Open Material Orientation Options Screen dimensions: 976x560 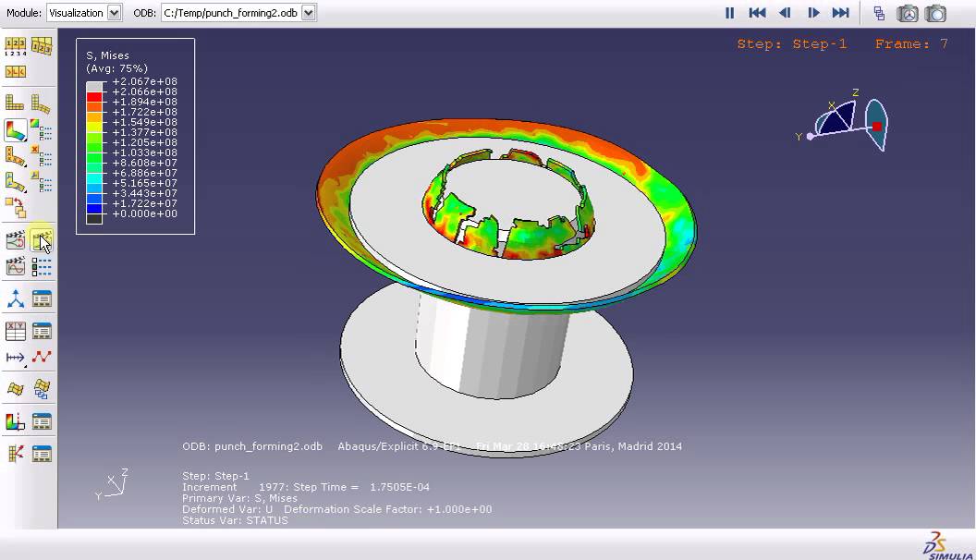[42, 182]
